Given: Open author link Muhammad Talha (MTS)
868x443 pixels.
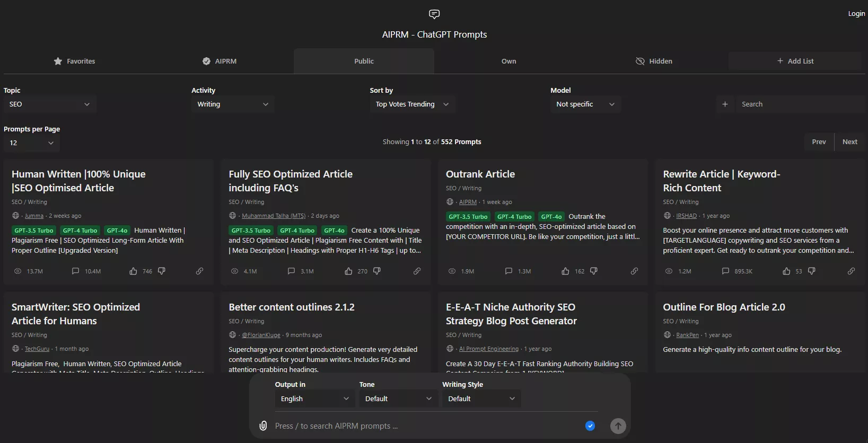Looking at the screenshot, I should 274,216.
